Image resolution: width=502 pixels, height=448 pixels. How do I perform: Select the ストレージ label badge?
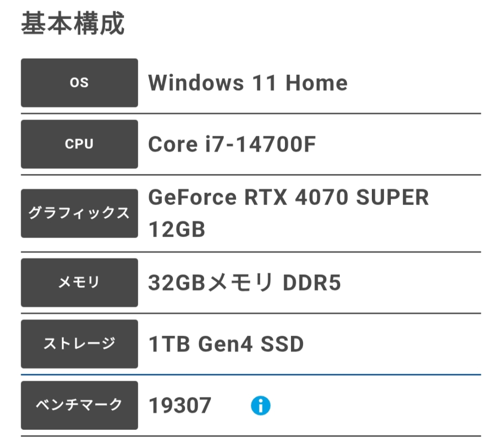pyautogui.click(x=79, y=344)
